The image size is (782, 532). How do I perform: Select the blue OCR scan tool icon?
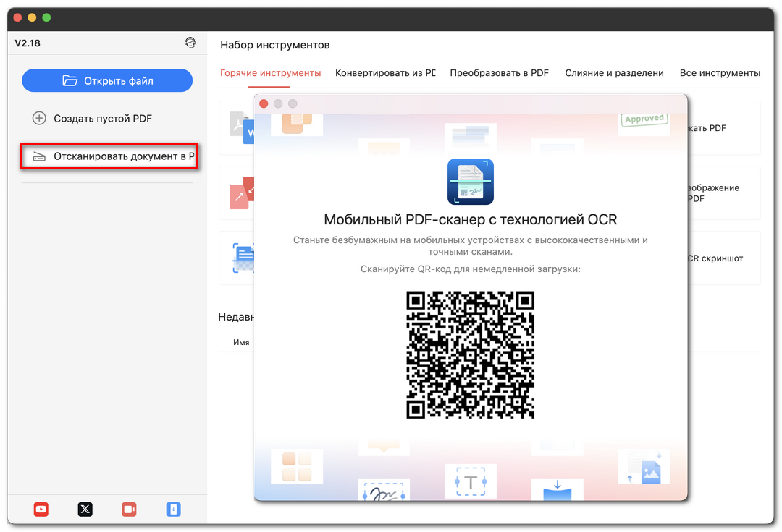point(242,258)
